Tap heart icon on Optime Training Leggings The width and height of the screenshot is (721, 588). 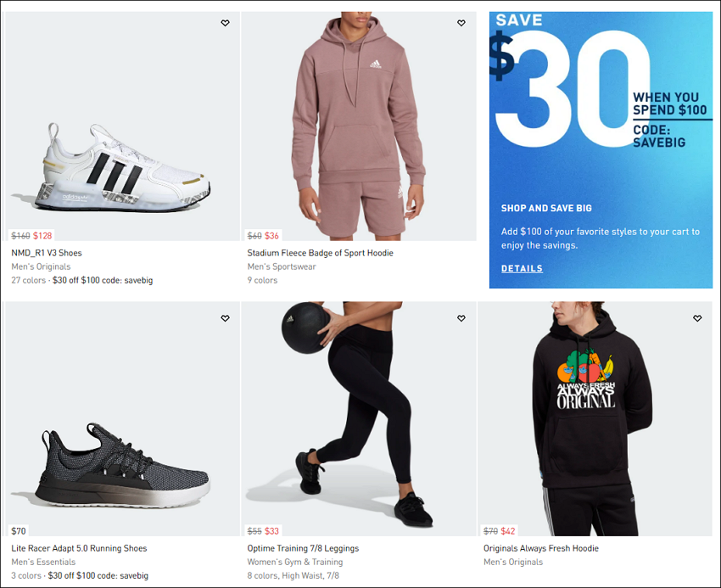[x=461, y=318]
